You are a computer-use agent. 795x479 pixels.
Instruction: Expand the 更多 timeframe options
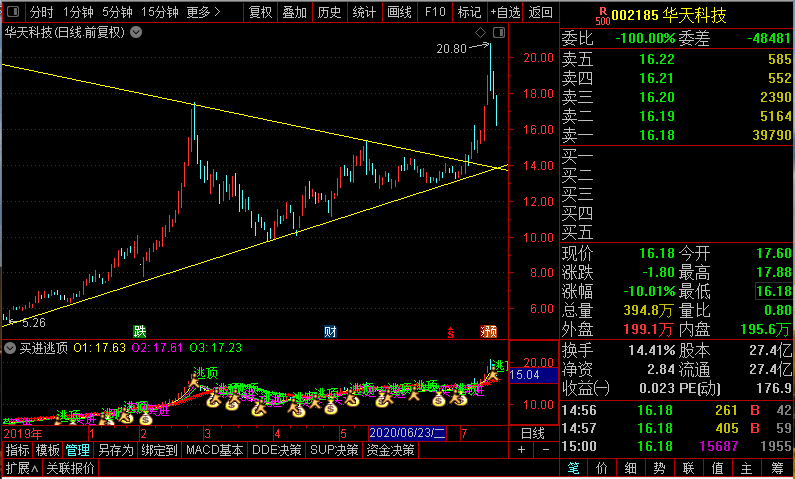pos(203,12)
